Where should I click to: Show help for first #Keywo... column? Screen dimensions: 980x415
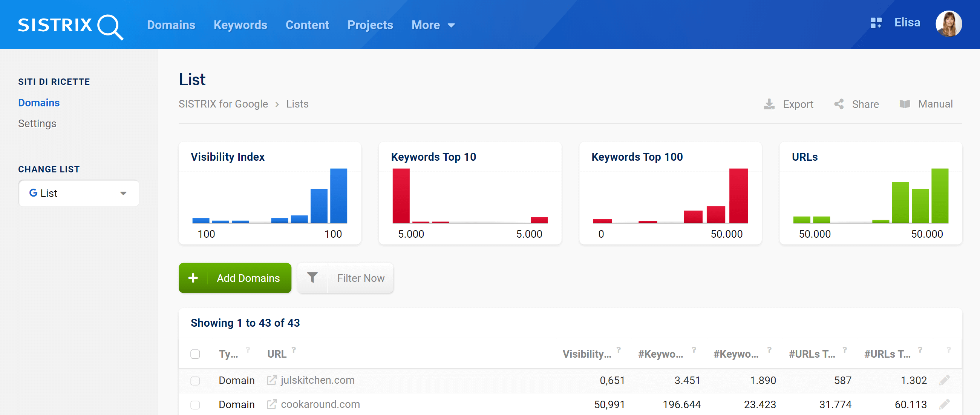694,349
